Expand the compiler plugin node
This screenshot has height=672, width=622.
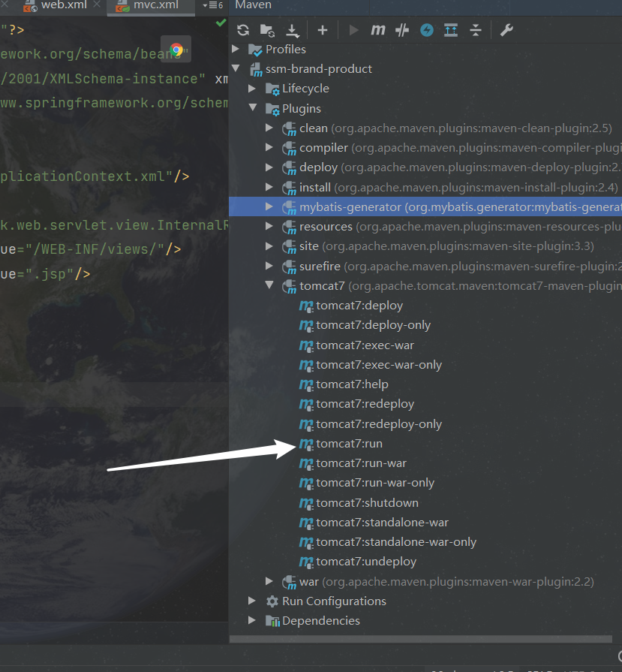269,147
